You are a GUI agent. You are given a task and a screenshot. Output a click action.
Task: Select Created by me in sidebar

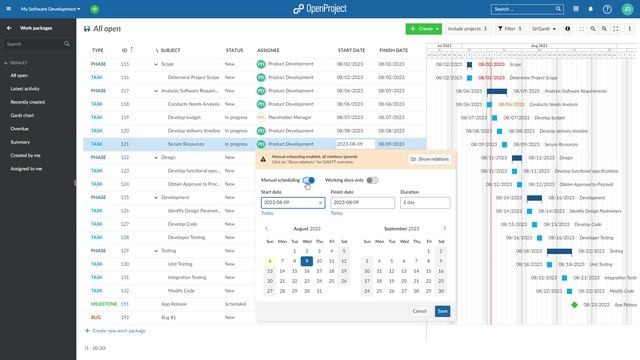(x=25, y=156)
